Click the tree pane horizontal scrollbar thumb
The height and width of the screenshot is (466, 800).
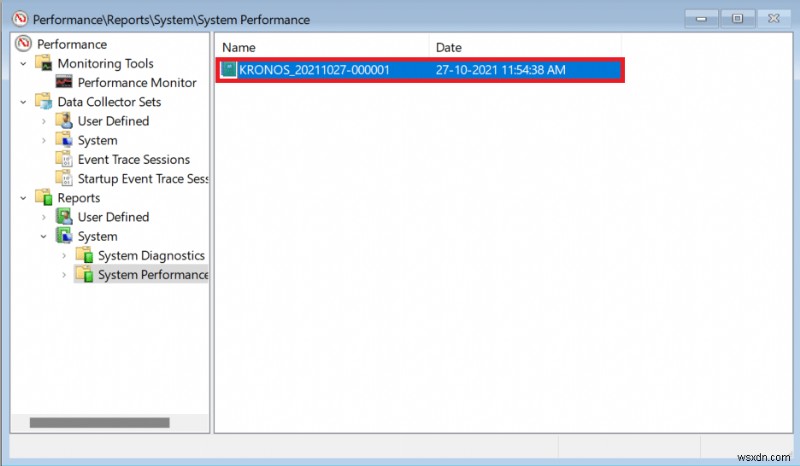(99, 423)
